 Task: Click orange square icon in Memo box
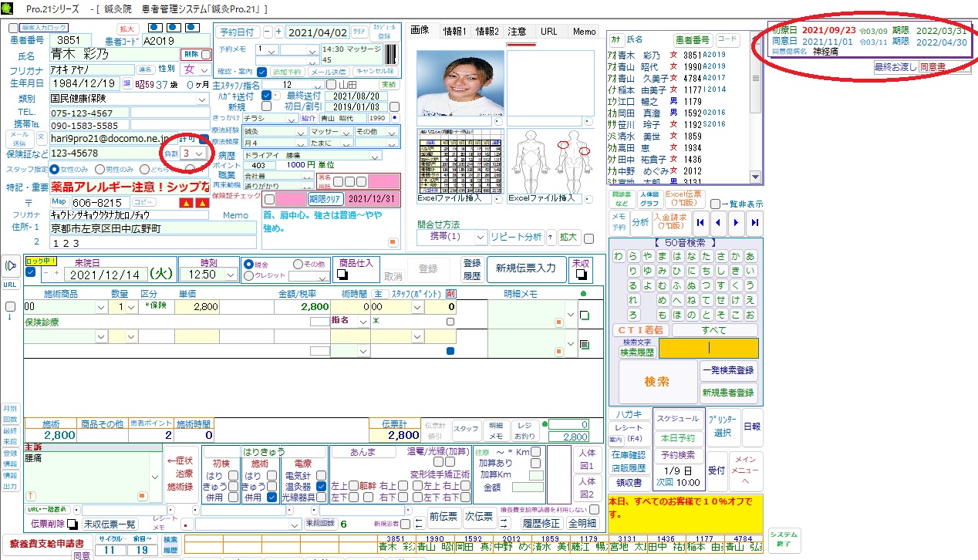pos(392,241)
